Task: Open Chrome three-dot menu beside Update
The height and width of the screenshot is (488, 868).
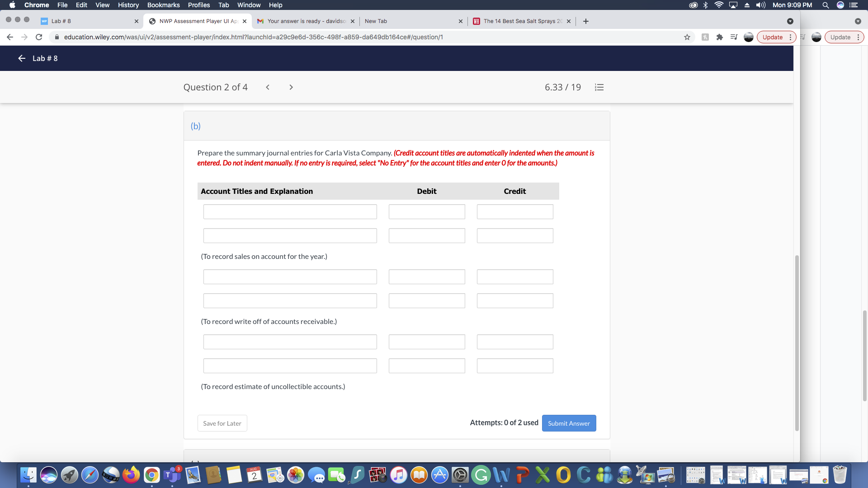Action: tap(790, 37)
